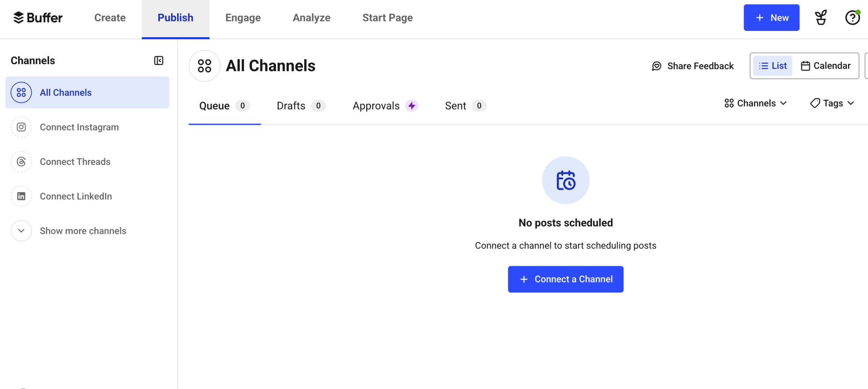Click the calendar clock empty-state icon
This screenshot has width=868, height=389.
coord(566,180)
